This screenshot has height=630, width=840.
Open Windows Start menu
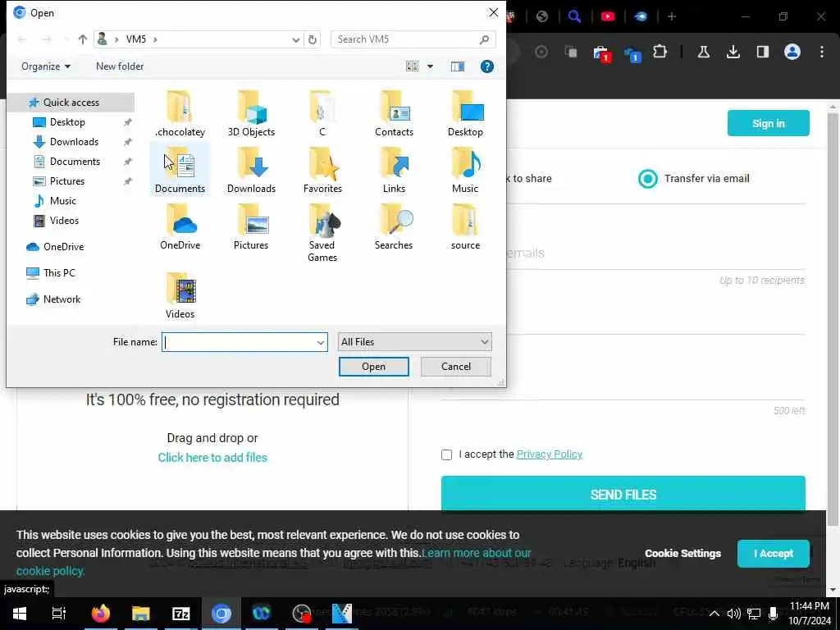point(20,613)
